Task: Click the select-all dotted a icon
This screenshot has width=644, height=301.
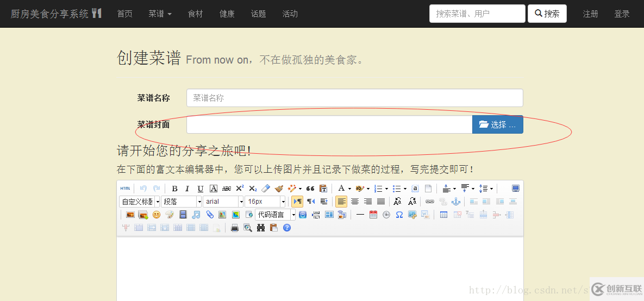Action: [x=415, y=189]
